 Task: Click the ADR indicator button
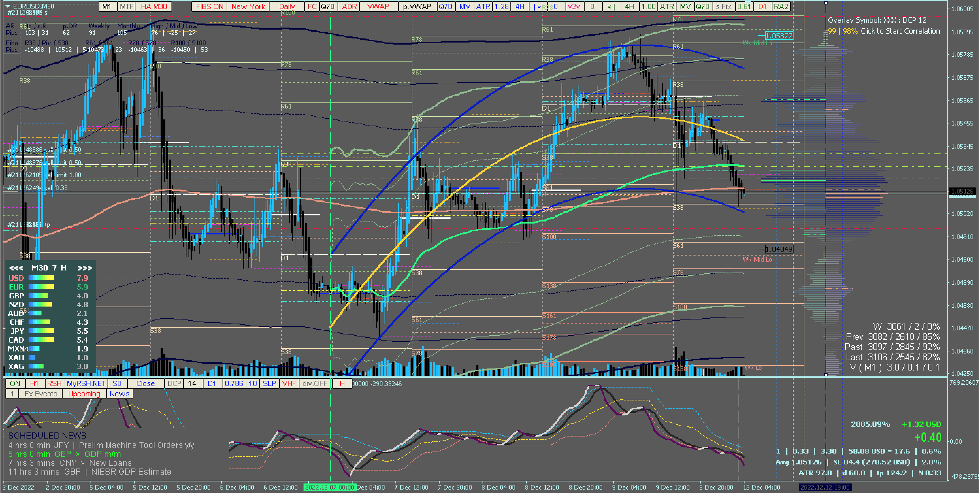pos(349,6)
